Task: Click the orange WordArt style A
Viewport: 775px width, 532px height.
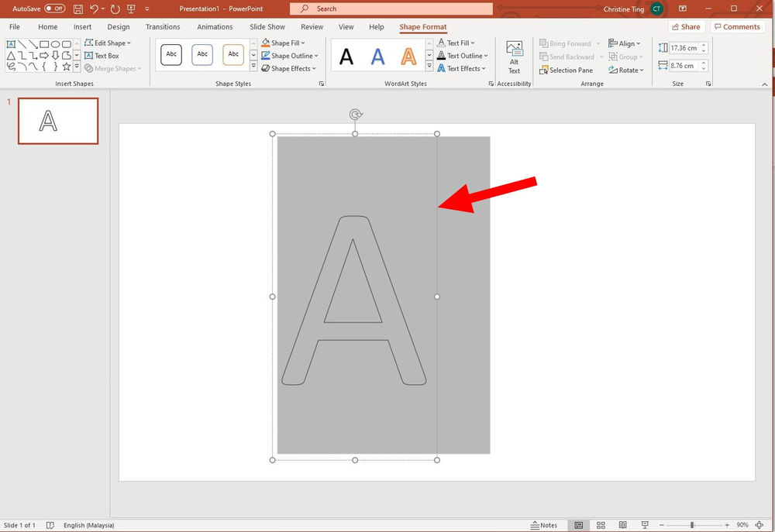Action: (x=408, y=54)
